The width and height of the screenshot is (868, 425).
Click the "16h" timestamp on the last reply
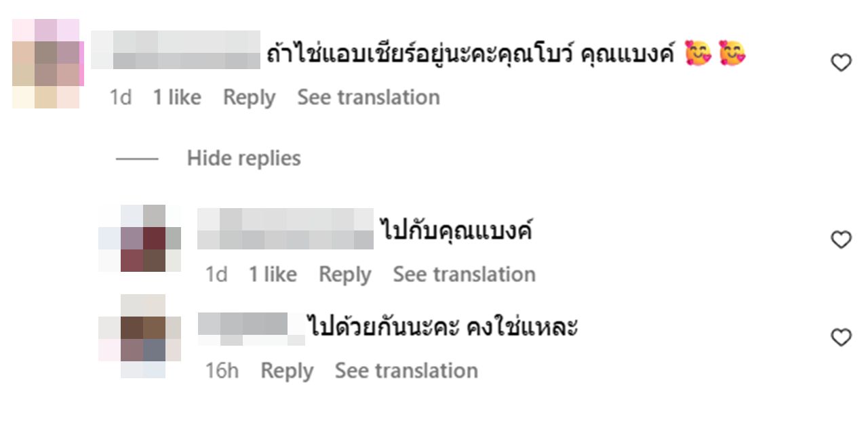(x=222, y=371)
